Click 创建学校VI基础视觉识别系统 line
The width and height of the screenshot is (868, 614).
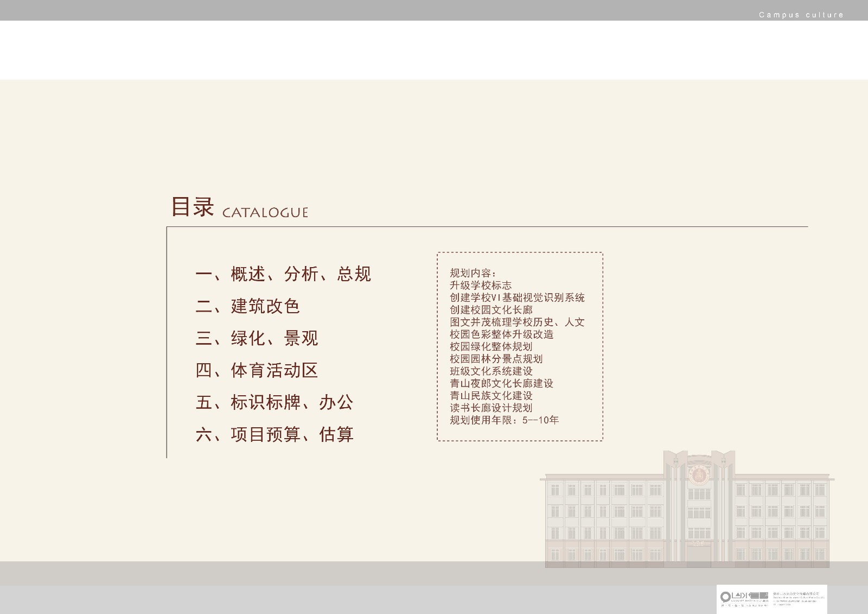point(517,297)
